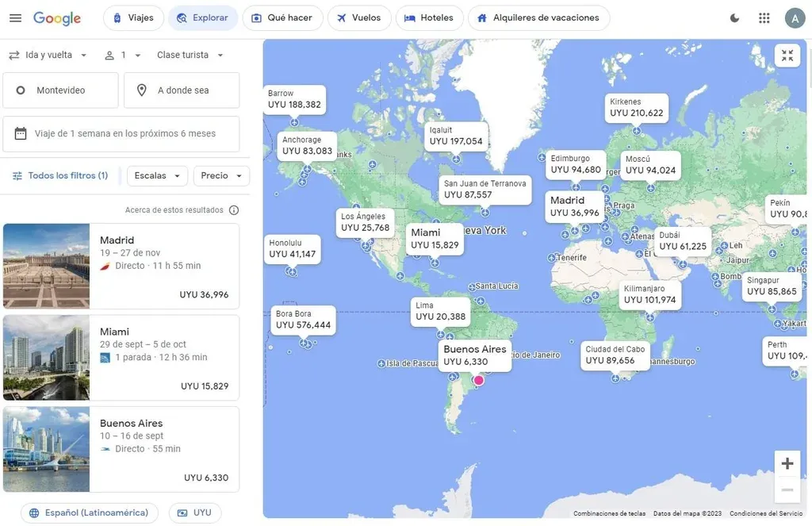This screenshot has height=526, width=812.
Task: Show info about these results
Action: (x=234, y=210)
